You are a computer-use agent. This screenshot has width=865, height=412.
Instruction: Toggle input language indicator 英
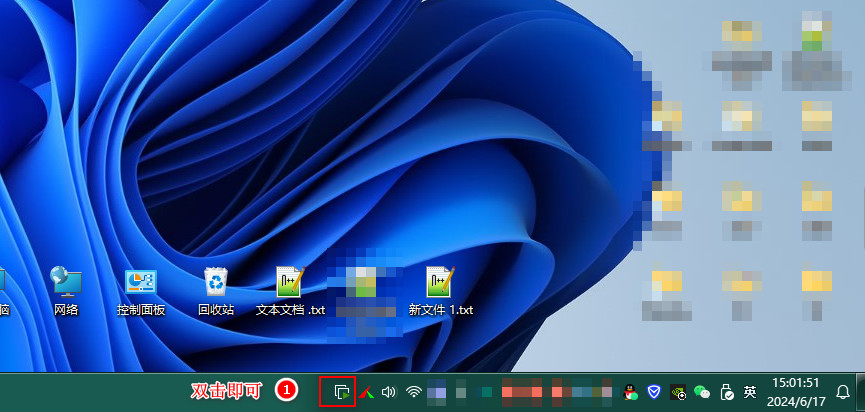(x=750, y=392)
